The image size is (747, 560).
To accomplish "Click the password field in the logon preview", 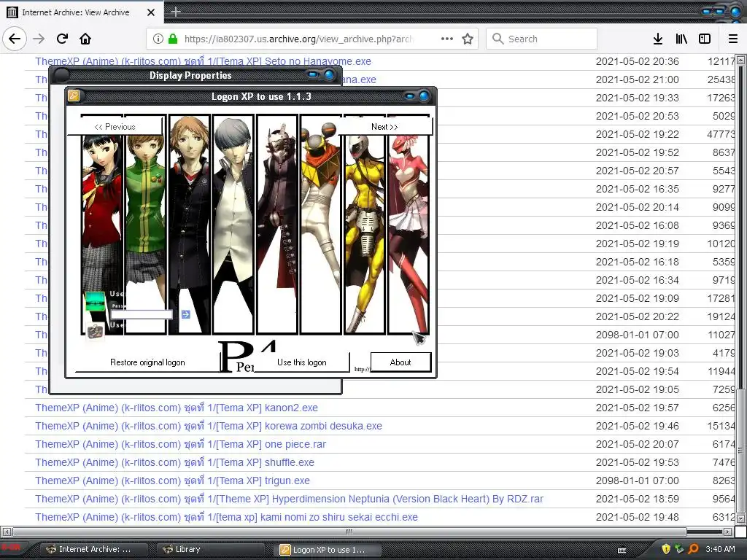I will (x=142, y=314).
